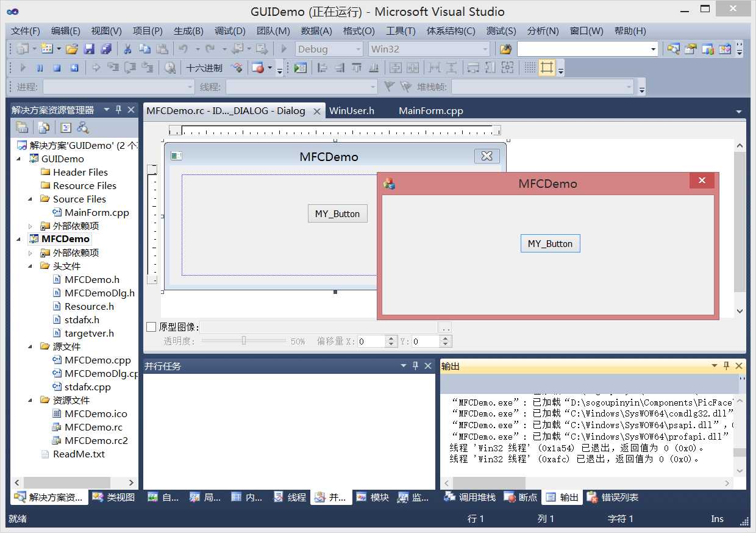Screen dimensions: 756x533
Task: Select MFCDemo.rc in the resource files
Action: point(93,427)
